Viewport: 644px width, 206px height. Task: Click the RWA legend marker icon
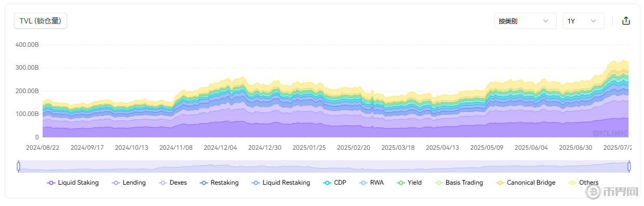coord(364,183)
